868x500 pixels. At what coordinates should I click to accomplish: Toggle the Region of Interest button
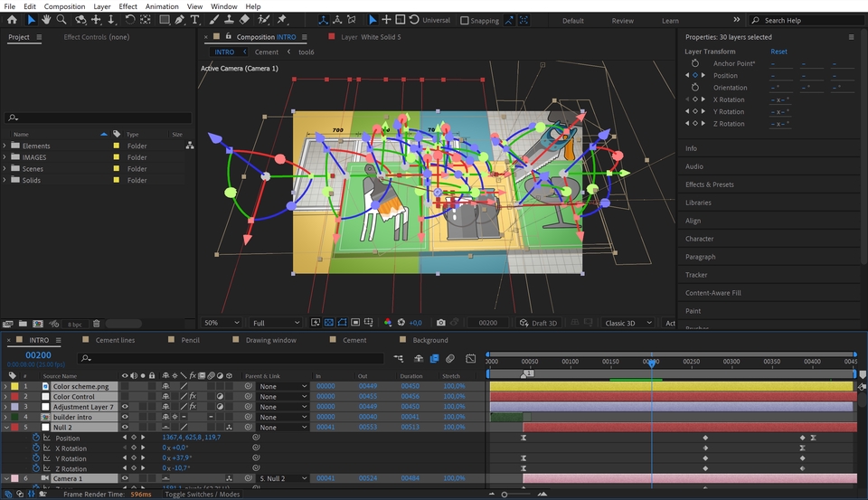click(x=355, y=322)
